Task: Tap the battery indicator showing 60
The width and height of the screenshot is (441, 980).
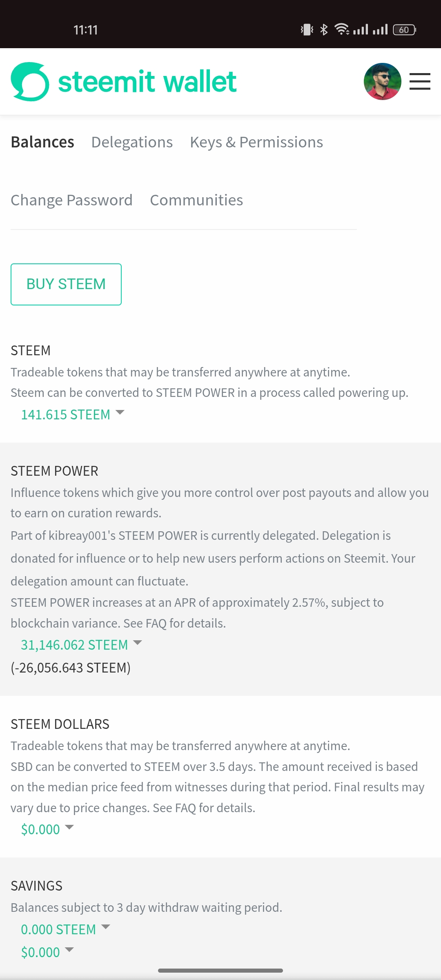Action: pos(404,30)
